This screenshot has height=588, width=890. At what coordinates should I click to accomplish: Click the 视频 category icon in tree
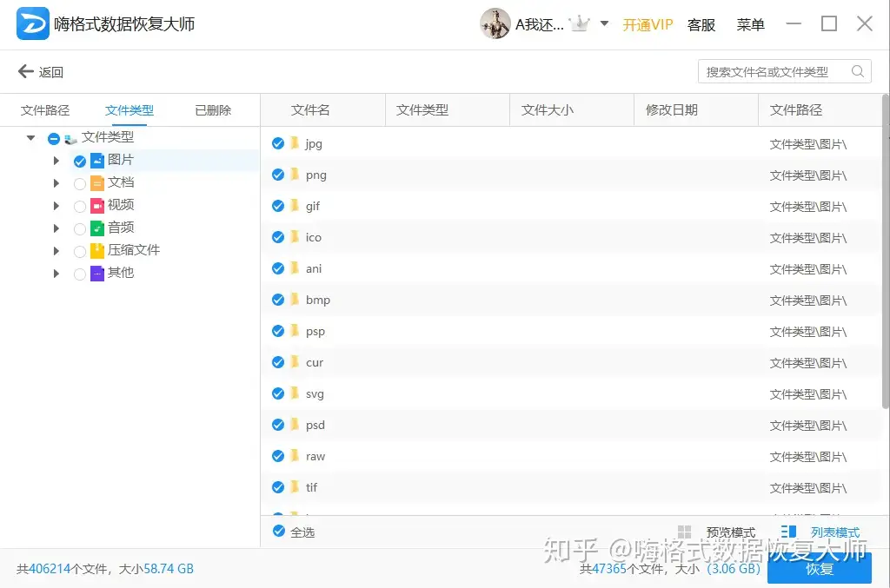pos(97,206)
